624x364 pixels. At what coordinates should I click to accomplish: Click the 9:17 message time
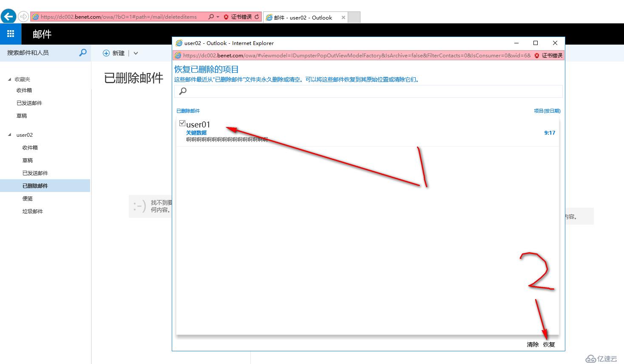550,133
